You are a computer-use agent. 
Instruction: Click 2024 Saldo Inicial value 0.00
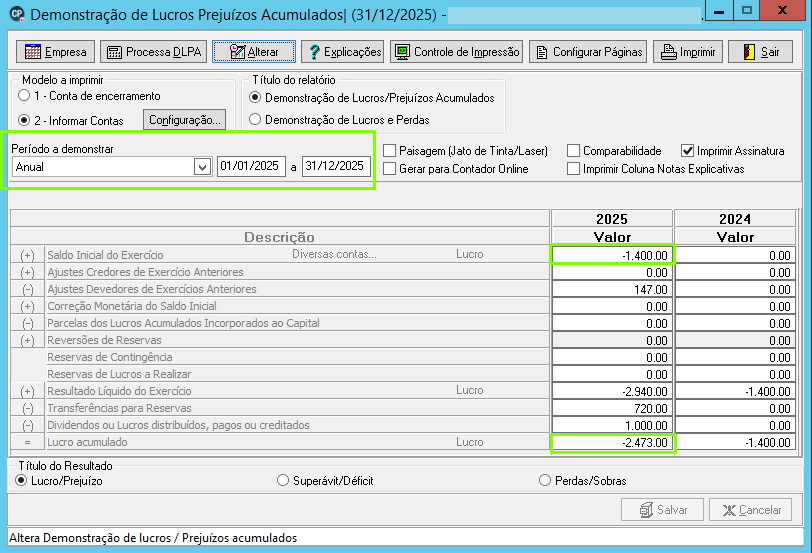(735, 255)
